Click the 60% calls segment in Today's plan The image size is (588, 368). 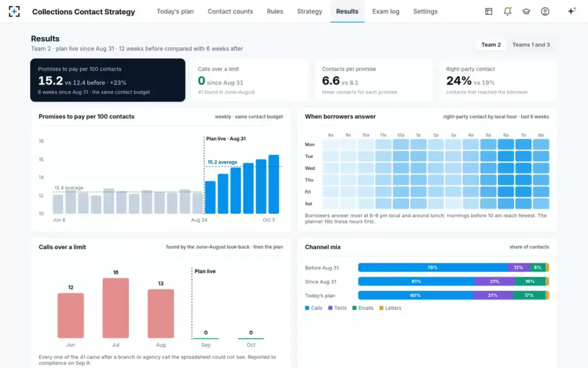coord(416,295)
